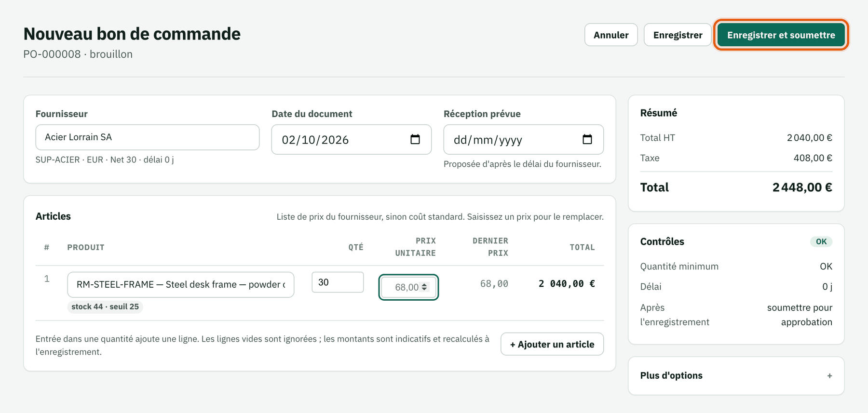Click the Total amount 2 448,00 €
The height and width of the screenshot is (413, 868).
(802, 187)
